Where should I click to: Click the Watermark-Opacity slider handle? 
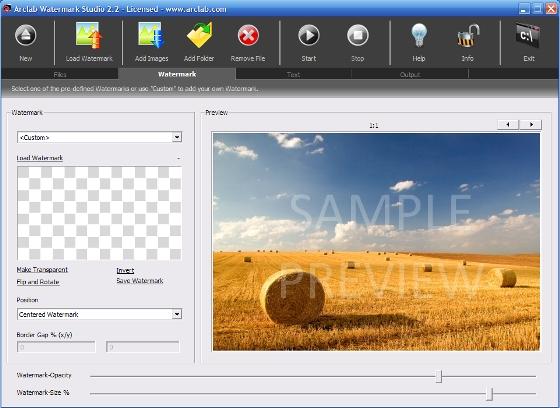(x=439, y=376)
